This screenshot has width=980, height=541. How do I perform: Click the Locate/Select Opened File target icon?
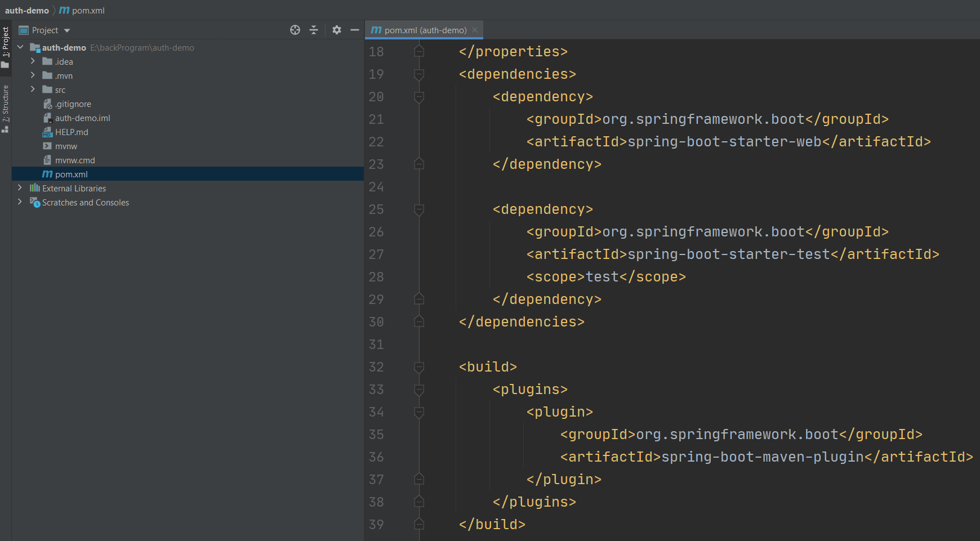pos(295,30)
